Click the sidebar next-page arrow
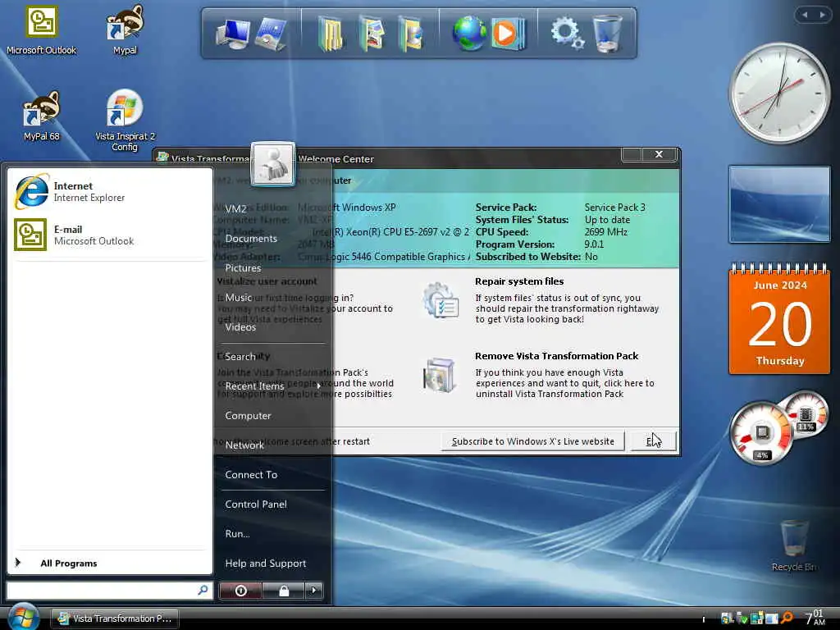 (822, 15)
